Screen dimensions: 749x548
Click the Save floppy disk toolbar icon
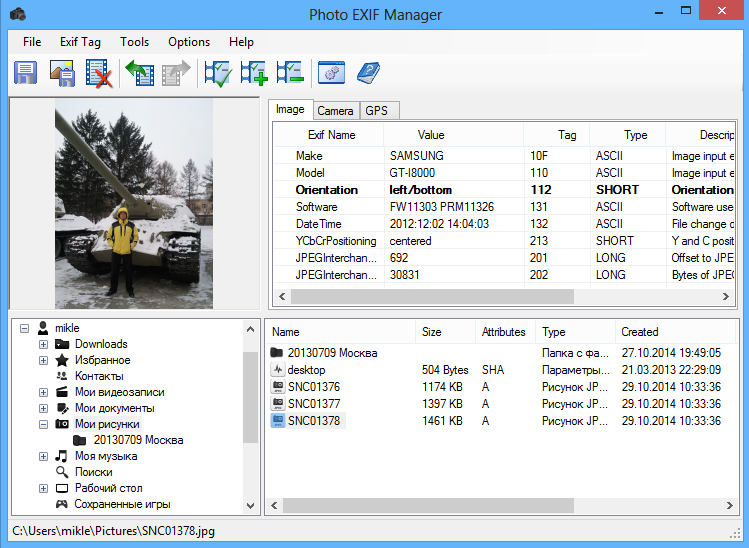tap(26, 73)
